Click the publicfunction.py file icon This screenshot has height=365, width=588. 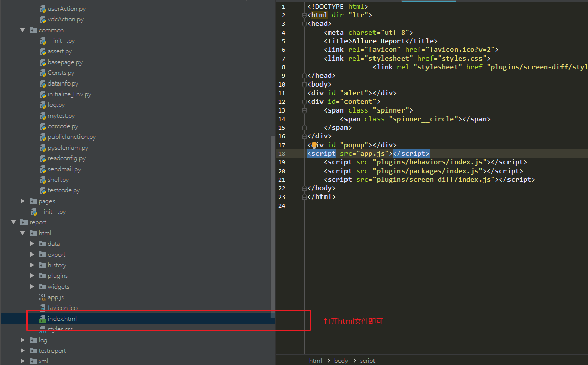43,137
